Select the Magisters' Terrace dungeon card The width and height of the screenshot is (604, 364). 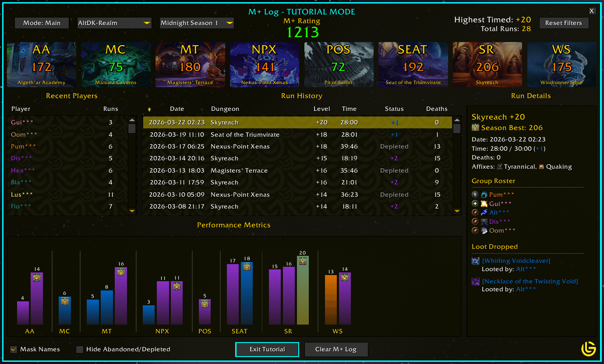[x=190, y=65]
